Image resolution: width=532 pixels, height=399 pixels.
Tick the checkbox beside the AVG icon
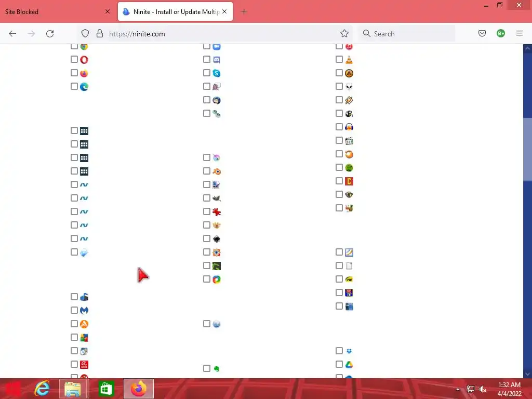tap(74, 337)
